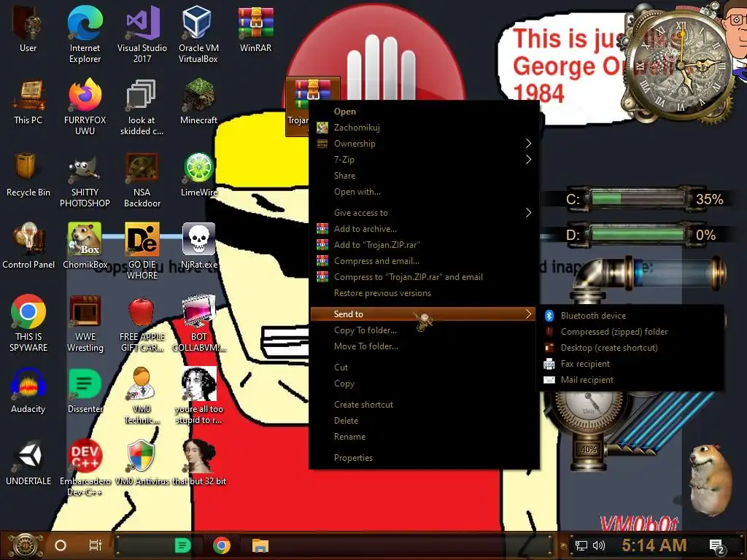Choose Compress and email... entry
The image size is (747, 560).
coord(424,261)
